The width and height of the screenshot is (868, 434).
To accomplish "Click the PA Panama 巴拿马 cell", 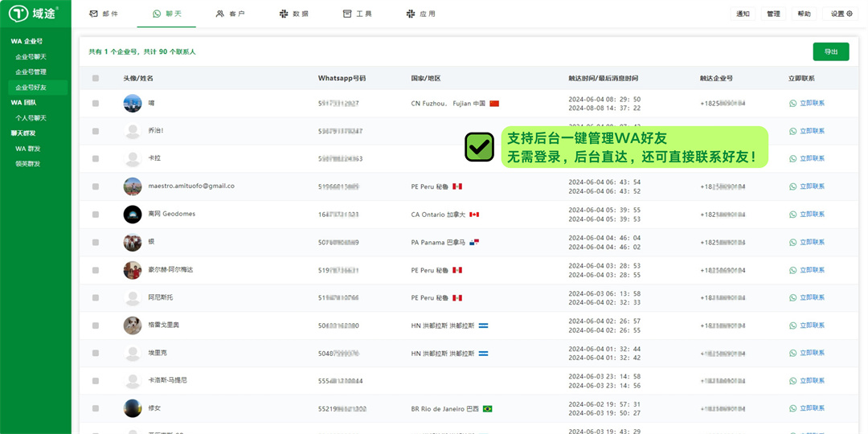I will click(x=445, y=242).
